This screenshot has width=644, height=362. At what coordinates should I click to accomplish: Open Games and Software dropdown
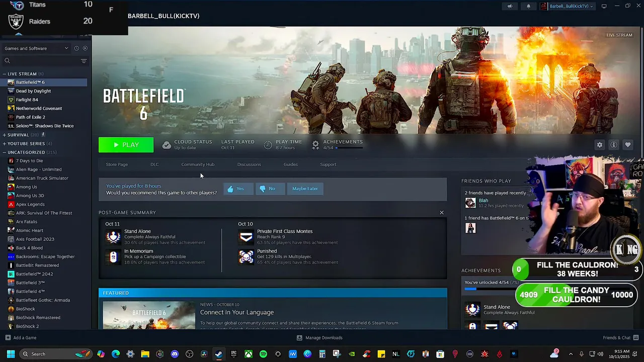coord(36,48)
